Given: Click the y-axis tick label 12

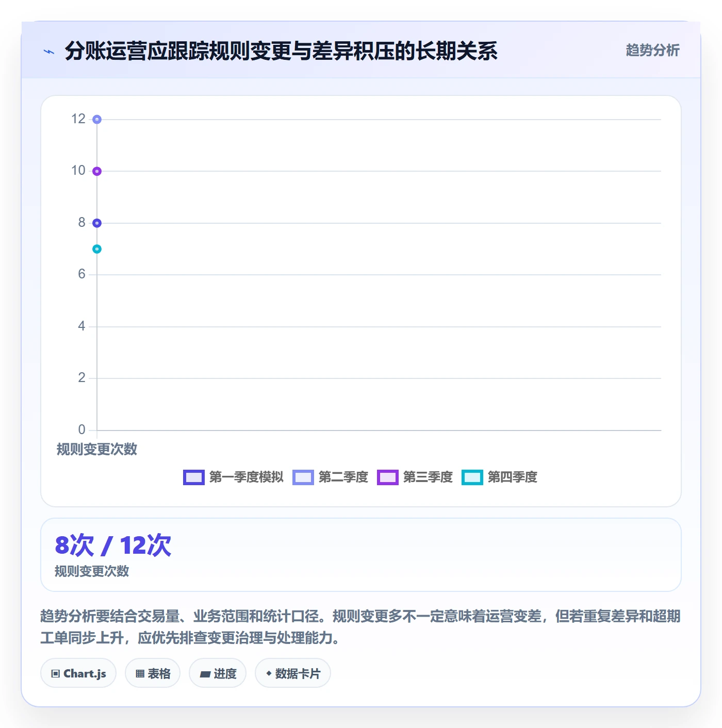Looking at the screenshot, I should click(78, 119).
